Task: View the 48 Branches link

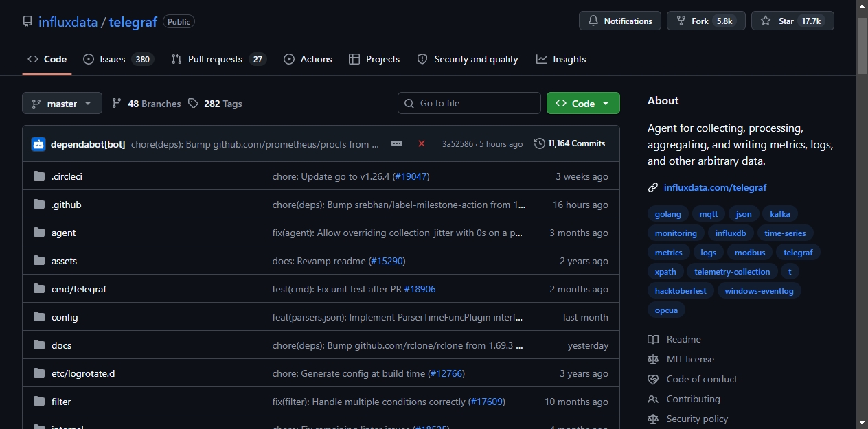Action: coord(146,104)
